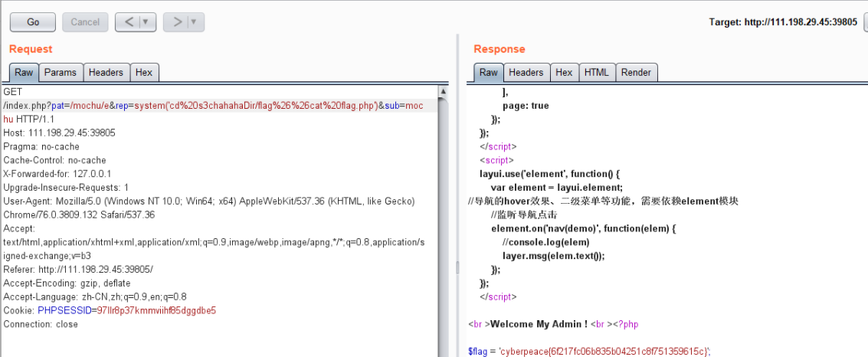
Task: Select the Response Raw tab
Action: (x=488, y=73)
